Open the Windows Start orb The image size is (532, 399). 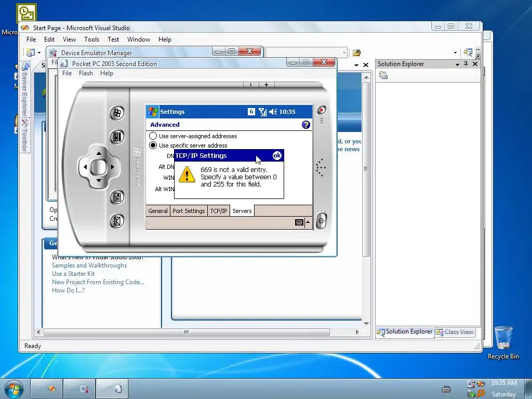tap(14, 389)
